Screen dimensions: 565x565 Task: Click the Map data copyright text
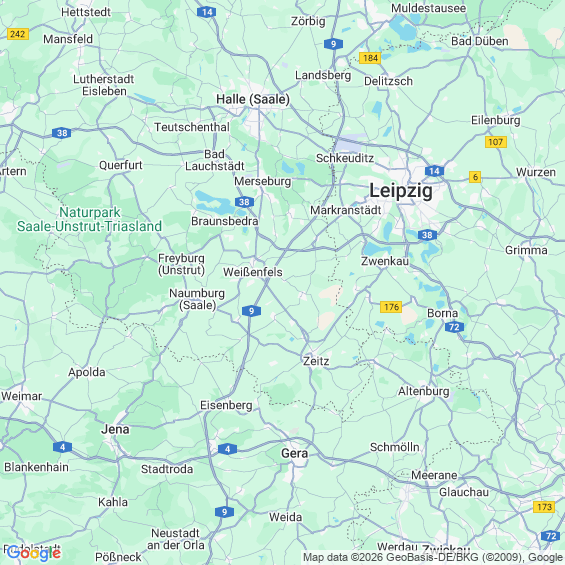tap(433, 557)
